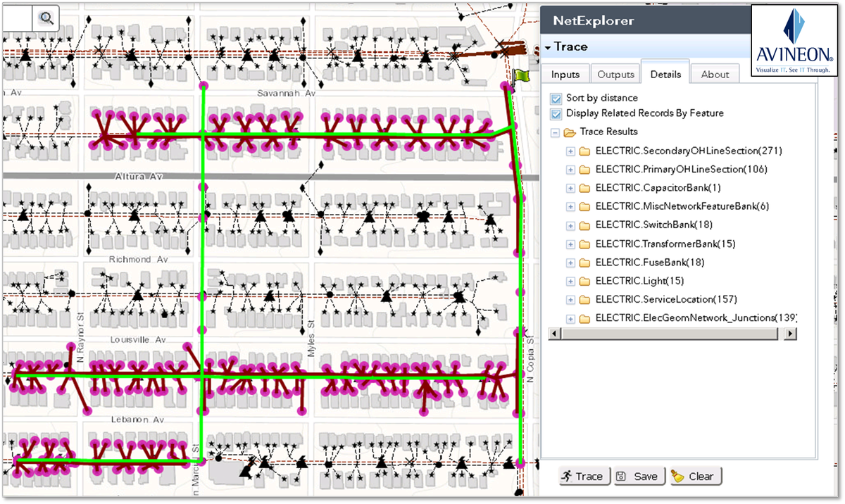This screenshot has height=504, width=845.
Task: Collapse the Trace Results tree node
Action: click(555, 132)
